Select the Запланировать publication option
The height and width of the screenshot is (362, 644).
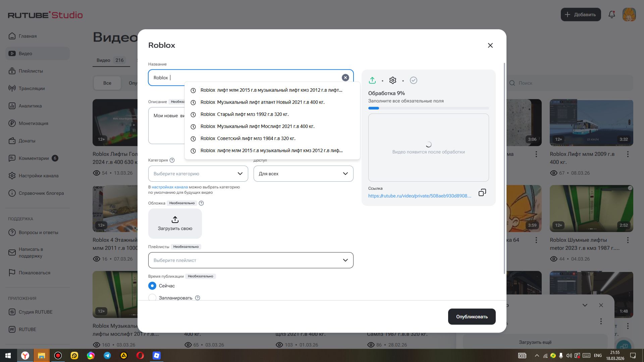click(152, 298)
